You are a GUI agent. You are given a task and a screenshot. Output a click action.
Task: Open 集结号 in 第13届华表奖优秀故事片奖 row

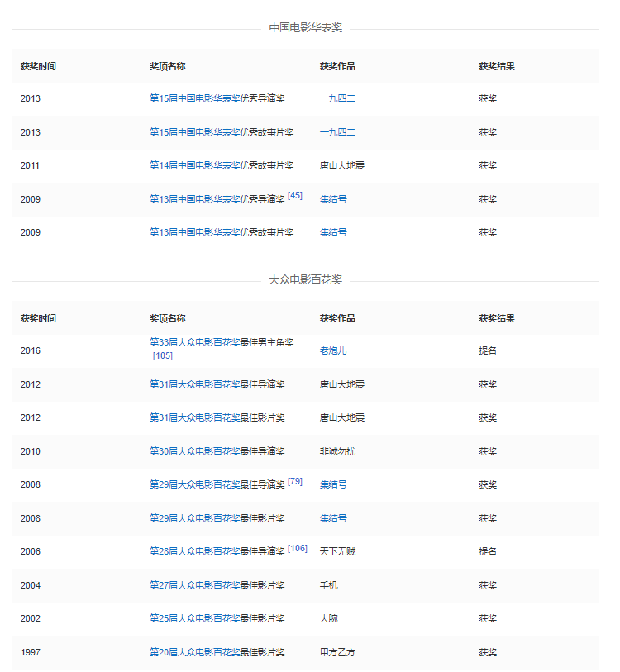[333, 232]
